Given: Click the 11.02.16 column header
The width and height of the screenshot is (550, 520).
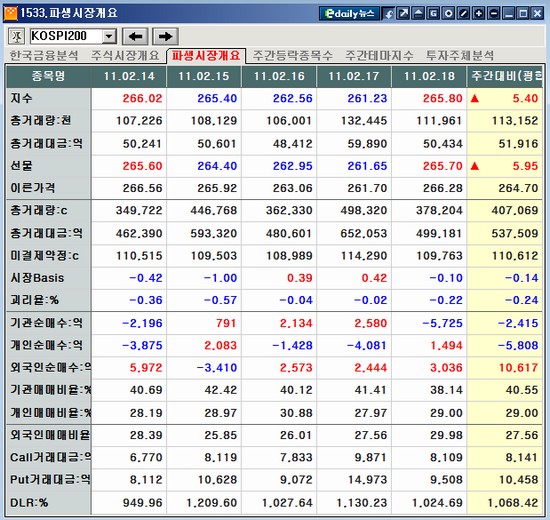Looking at the screenshot, I should pyautogui.click(x=279, y=76).
